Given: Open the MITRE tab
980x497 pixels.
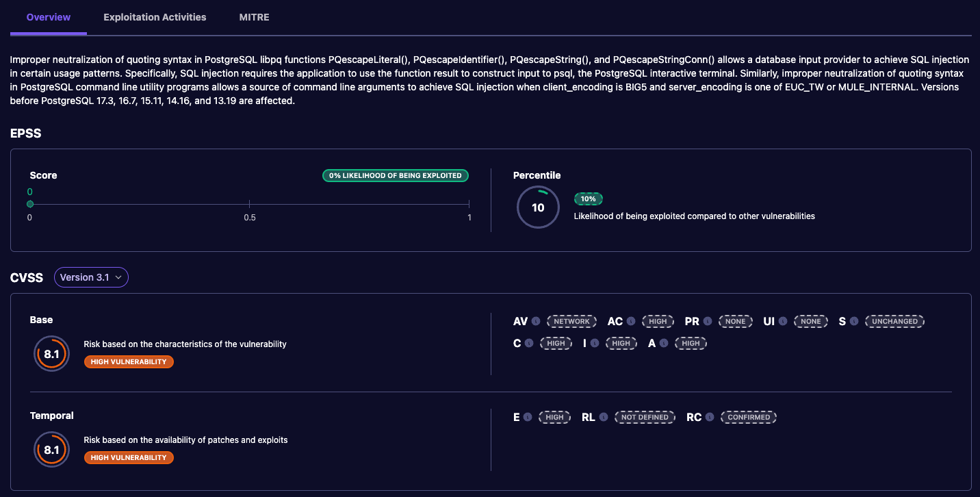Looking at the screenshot, I should [x=255, y=17].
